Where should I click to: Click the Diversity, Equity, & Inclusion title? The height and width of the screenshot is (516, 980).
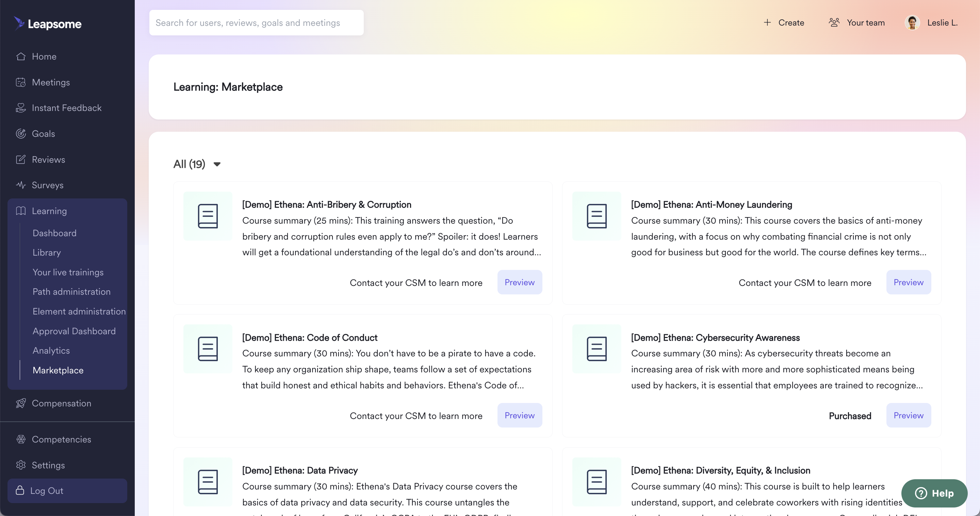[x=721, y=470]
